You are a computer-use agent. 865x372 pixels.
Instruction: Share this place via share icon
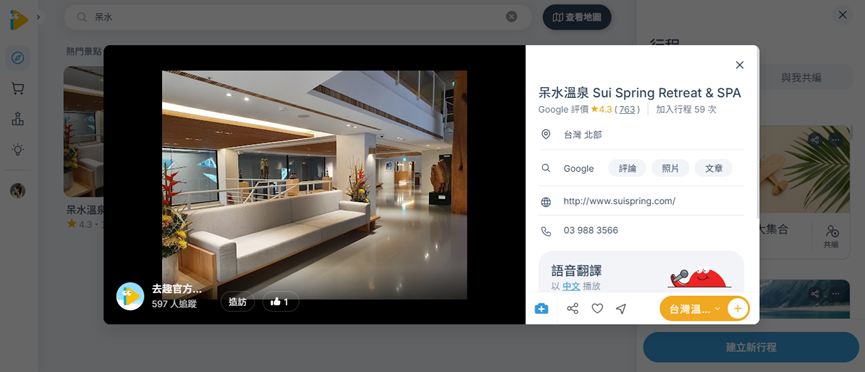[x=573, y=309]
